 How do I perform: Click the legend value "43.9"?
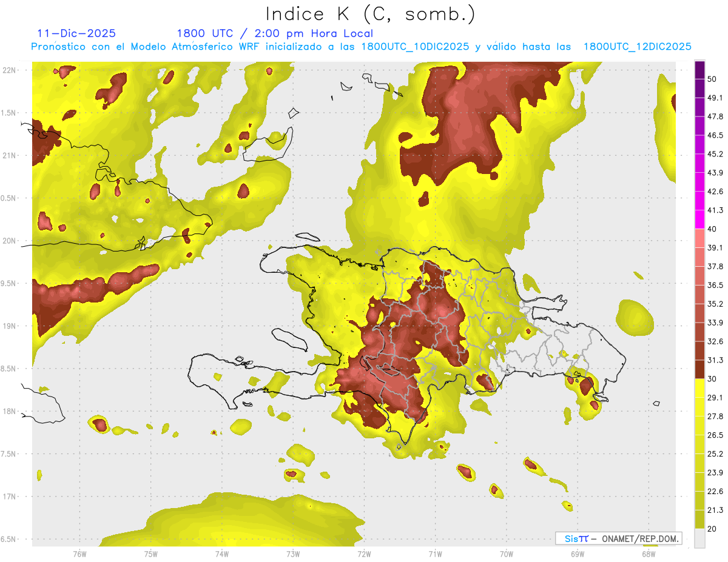pyautogui.click(x=715, y=173)
